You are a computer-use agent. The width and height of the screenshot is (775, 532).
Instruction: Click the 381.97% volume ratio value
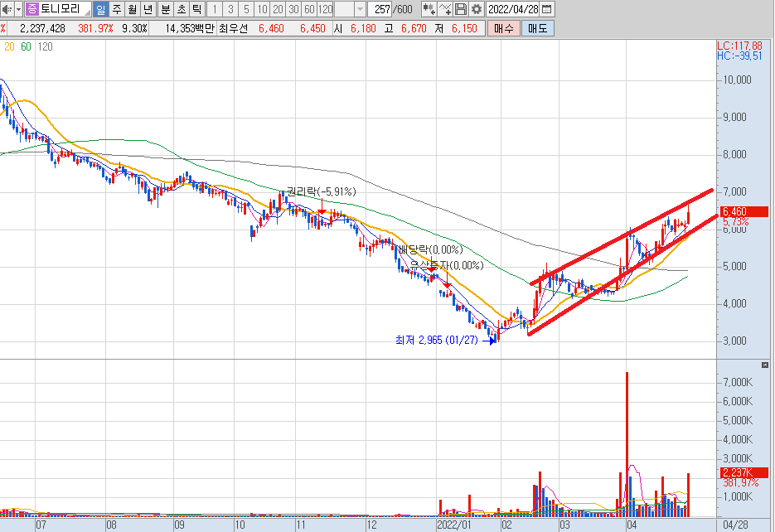click(x=95, y=29)
